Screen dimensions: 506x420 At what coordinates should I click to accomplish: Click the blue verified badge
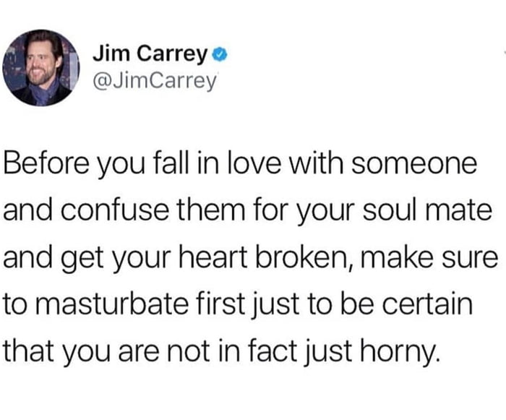coord(220,55)
